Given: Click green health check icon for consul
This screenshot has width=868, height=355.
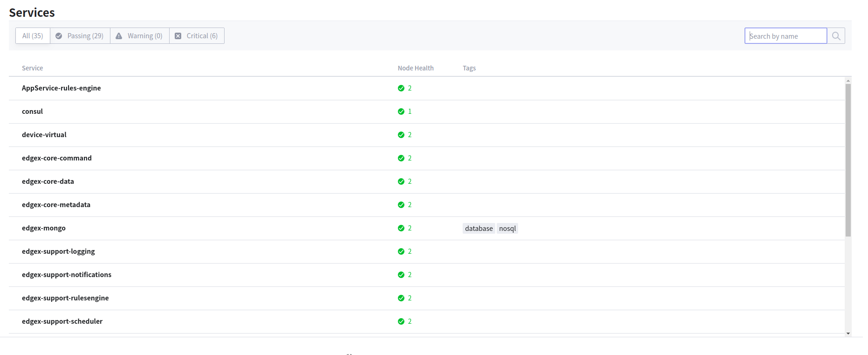Looking at the screenshot, I should click(x=401, y=111).
